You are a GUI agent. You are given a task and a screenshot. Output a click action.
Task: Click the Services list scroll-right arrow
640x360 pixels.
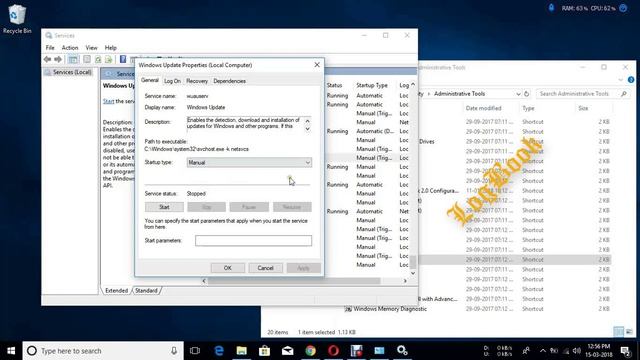(x=405, y=281)
